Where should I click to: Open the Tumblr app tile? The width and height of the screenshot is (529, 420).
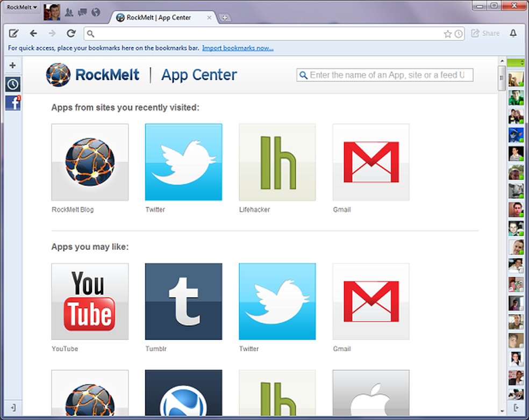183,301
